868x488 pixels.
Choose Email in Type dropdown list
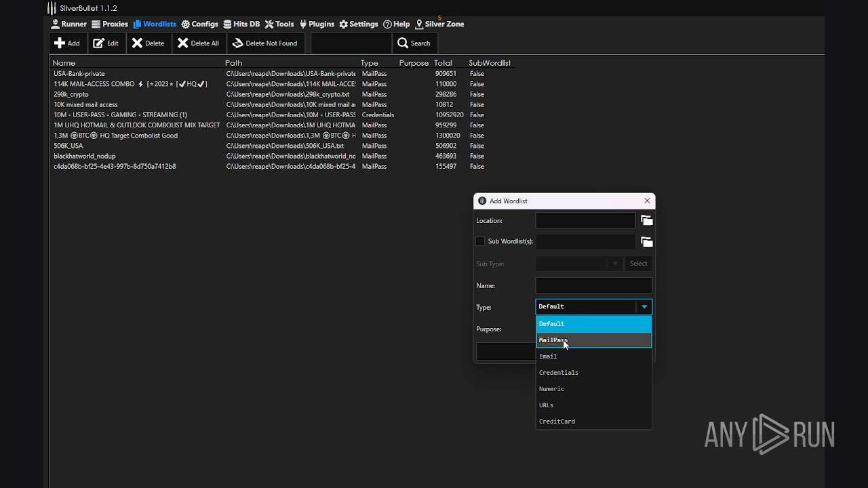click(594, 357)
